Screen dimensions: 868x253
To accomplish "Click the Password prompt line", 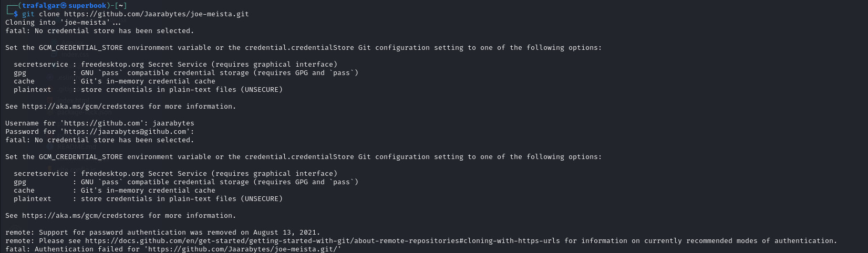I will (x=100, y=132).
